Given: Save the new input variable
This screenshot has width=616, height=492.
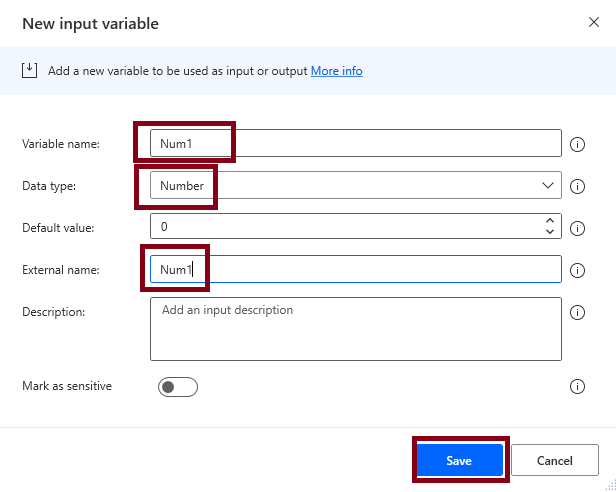Looking at the screenshot, I should coord(459,461).
